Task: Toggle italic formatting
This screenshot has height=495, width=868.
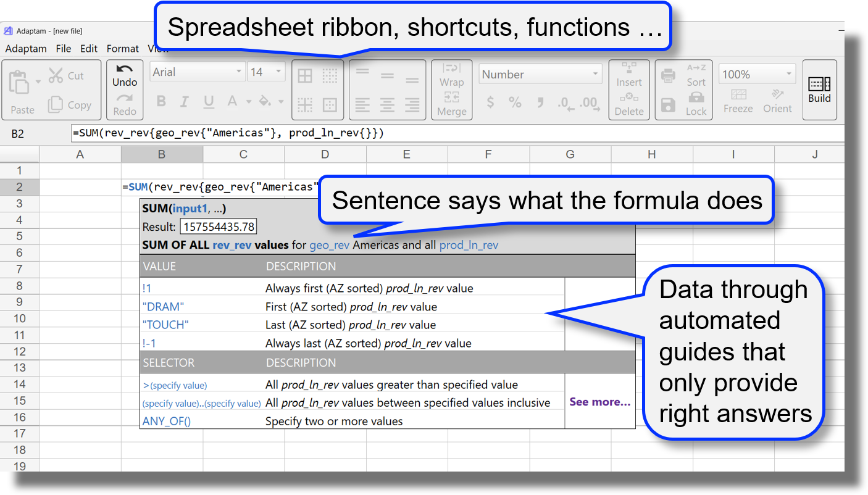Action: 185,101
